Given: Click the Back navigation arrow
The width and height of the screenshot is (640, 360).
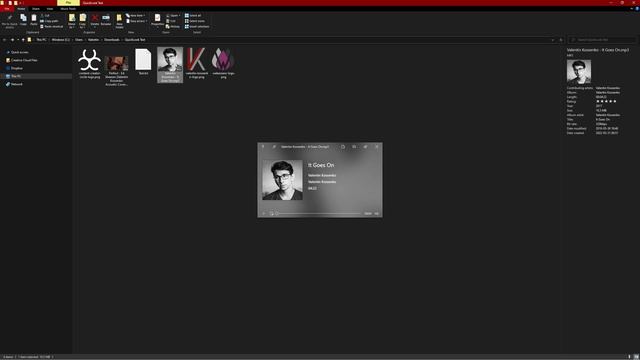Looking at the screenshot, I should click(4, 40).
